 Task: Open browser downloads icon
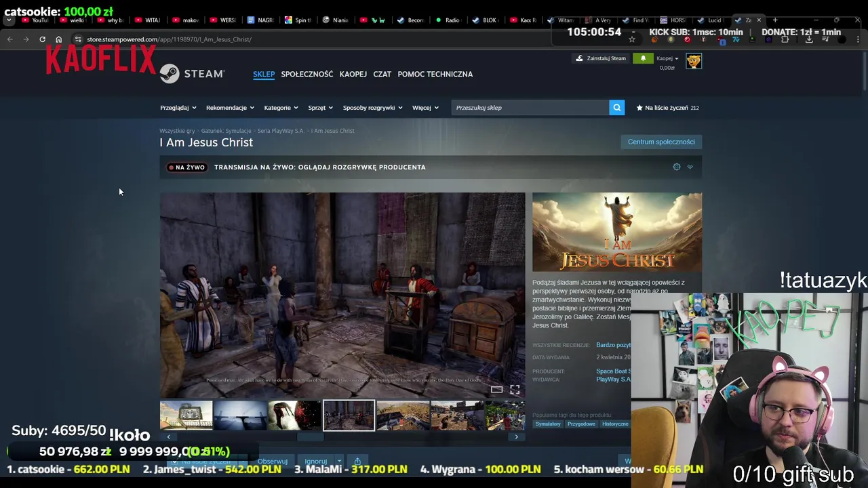click(809, 39)
